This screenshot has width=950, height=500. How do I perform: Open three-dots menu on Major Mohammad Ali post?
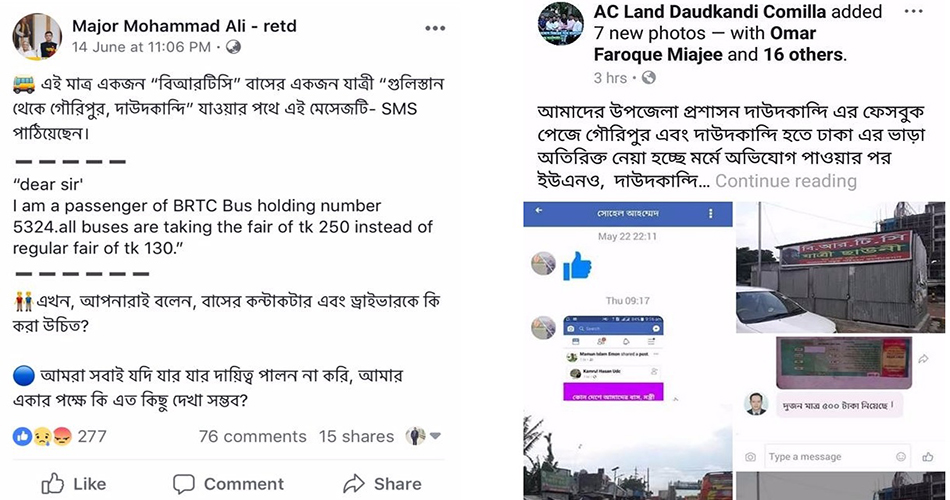[434, 28]
